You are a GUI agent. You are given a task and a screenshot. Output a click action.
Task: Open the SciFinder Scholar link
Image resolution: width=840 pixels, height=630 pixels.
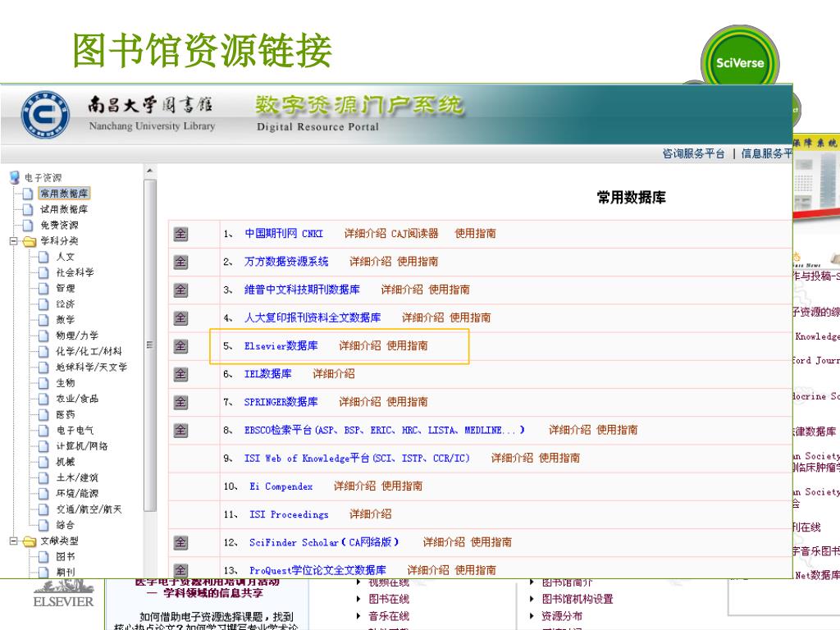(x=324, y=542)
